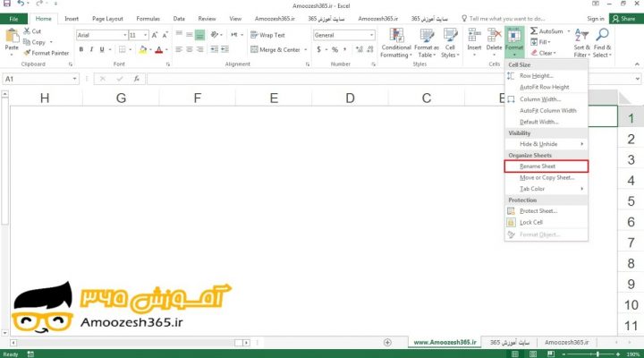This screenshot has height=358, width=644.
Task: Switch to Page Layout tab
Action: click(107, 19)
